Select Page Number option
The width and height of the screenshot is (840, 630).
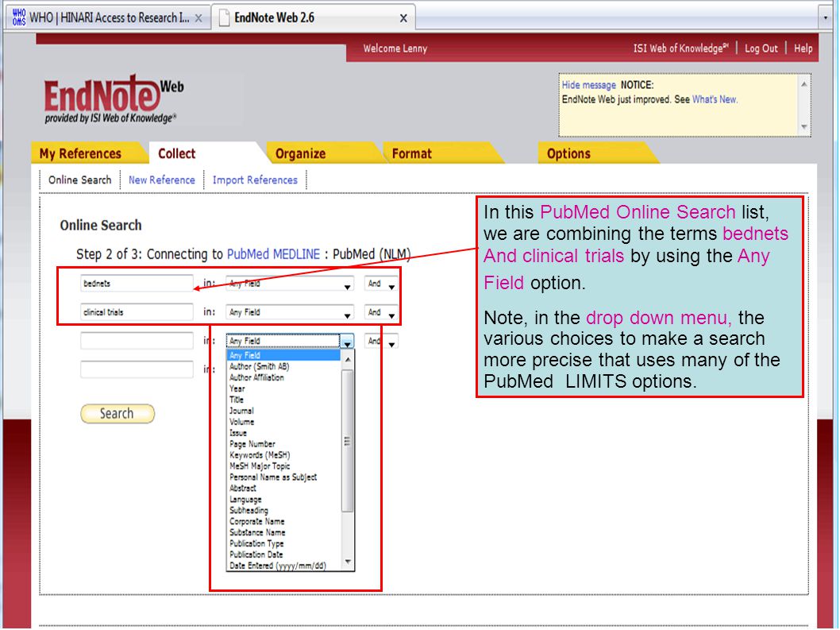284,444
